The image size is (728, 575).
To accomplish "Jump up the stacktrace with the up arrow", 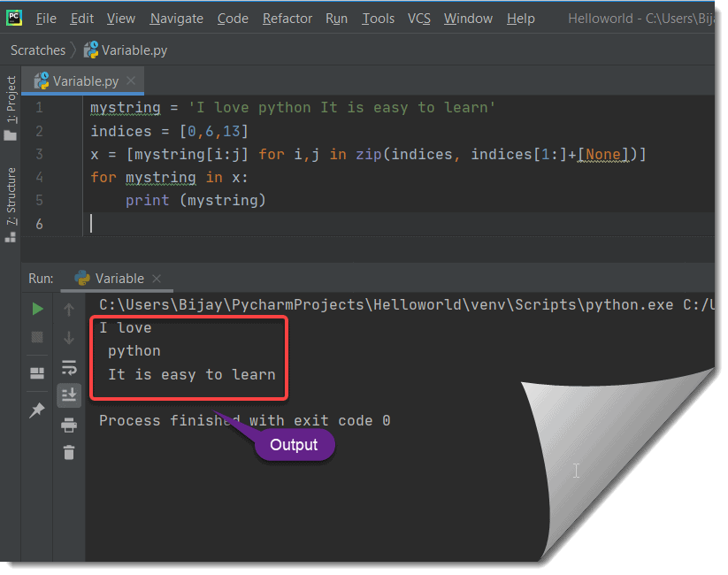I will pyautogui.click(x=68, y=310).
